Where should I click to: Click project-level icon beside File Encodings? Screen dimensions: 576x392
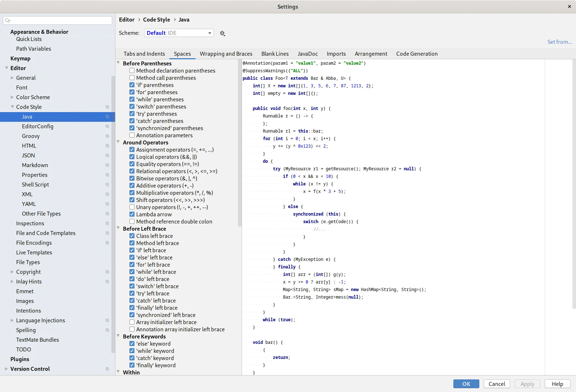[x=107, y=243]
